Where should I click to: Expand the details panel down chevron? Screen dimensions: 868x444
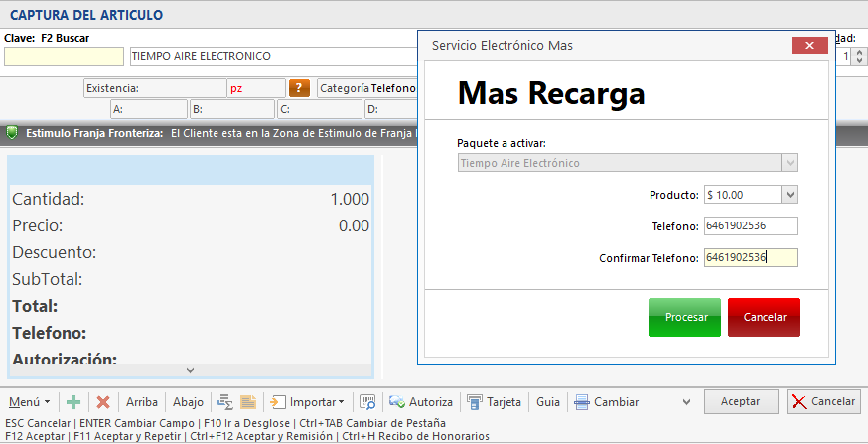(190, 370)
